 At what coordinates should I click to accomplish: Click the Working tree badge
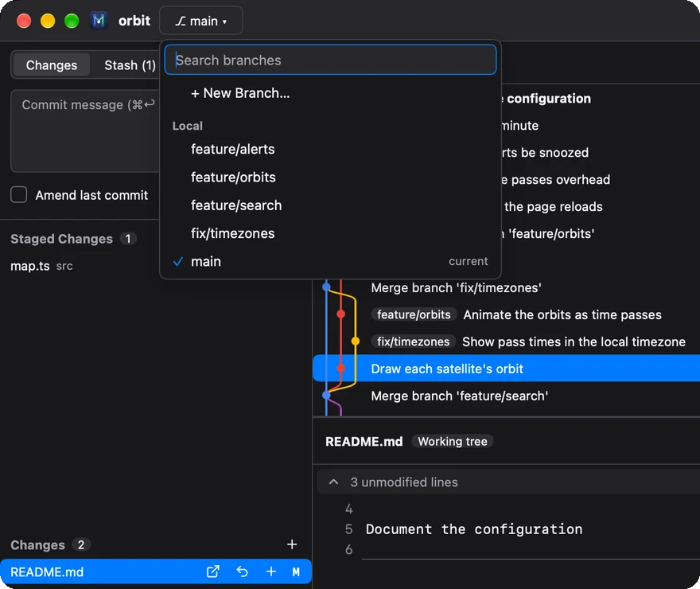point(453,441)
